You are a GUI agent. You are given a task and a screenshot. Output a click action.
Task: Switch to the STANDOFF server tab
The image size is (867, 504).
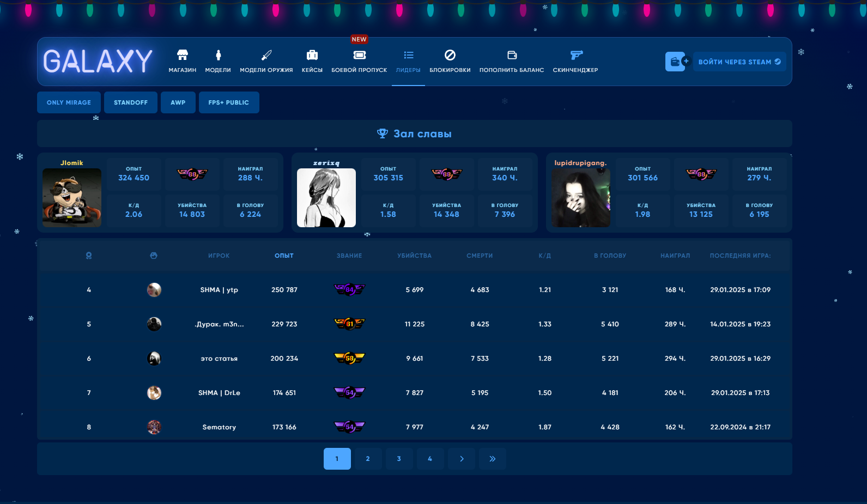131,102
